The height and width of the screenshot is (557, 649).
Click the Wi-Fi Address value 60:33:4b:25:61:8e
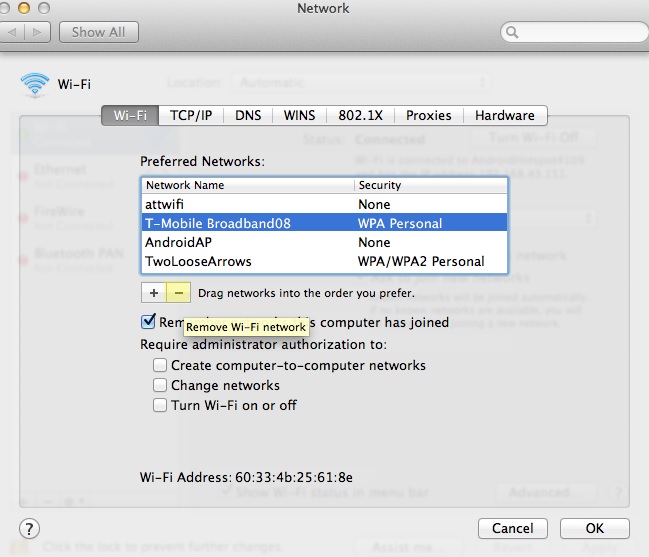click(294, 477)
